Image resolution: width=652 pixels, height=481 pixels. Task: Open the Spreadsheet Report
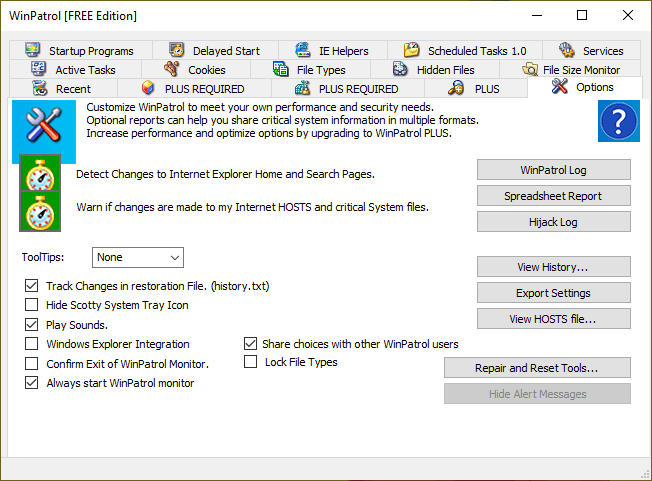click(x=553, y=196)
